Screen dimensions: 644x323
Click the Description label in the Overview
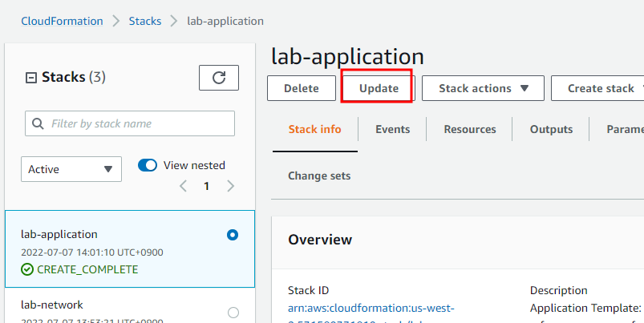coord(558,291)
